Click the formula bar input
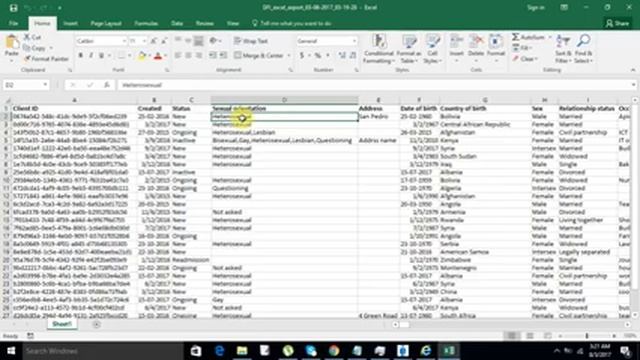 click(x=373, y=85)
